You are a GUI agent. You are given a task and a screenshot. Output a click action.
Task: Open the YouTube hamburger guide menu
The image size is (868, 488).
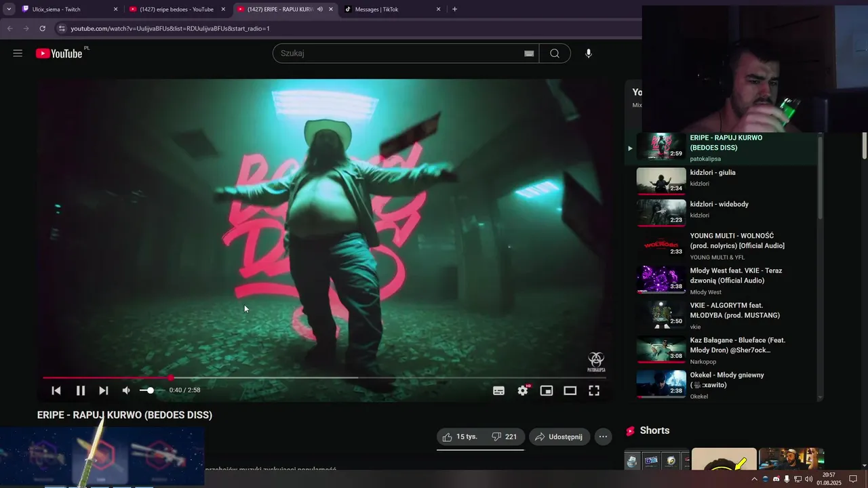(18, 54)
